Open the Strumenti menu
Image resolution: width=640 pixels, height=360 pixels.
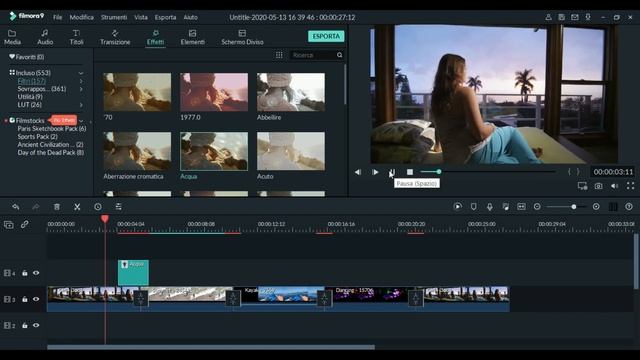pos(114,17)
